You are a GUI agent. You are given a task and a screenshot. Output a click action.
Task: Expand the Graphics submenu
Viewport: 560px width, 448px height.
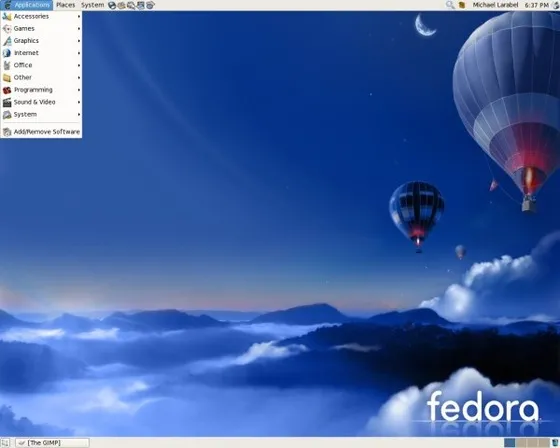(41, 41)
